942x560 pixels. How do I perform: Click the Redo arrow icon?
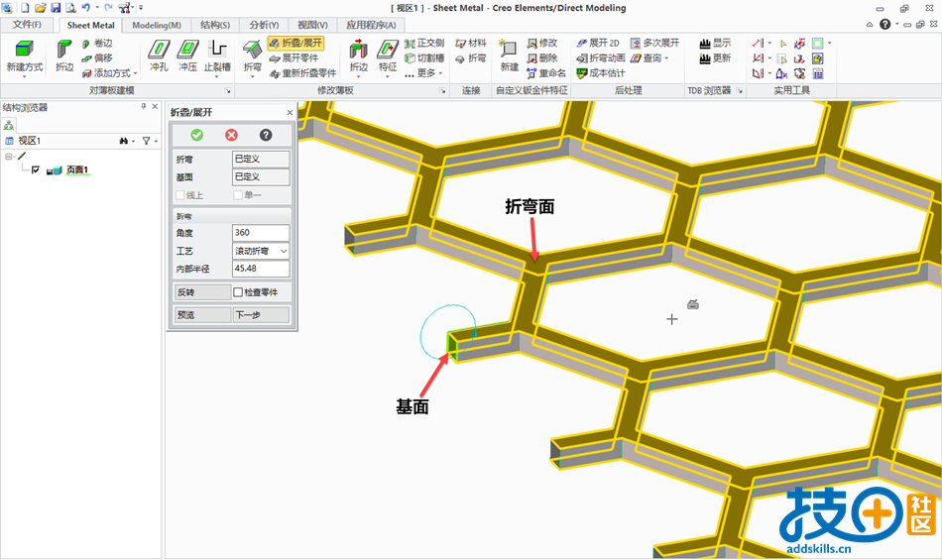coord(108,8)
